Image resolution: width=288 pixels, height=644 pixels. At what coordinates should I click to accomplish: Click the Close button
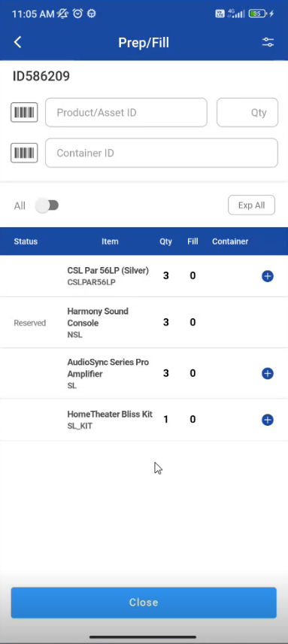tap(144, 603)
